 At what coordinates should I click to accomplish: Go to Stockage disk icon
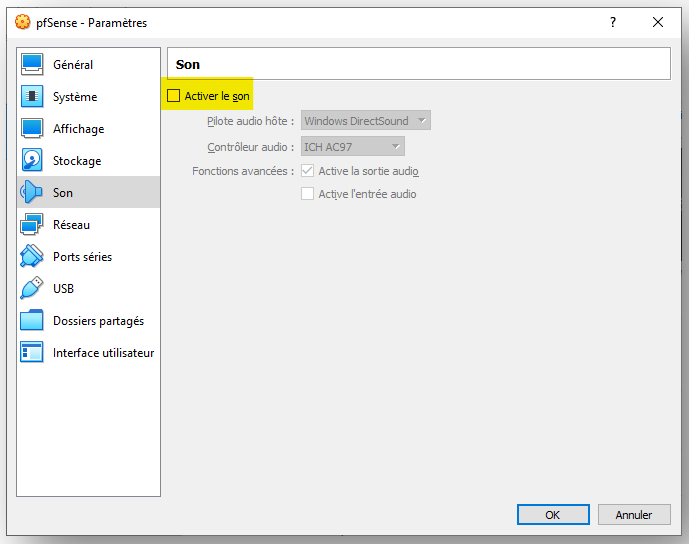click(32, 160)
